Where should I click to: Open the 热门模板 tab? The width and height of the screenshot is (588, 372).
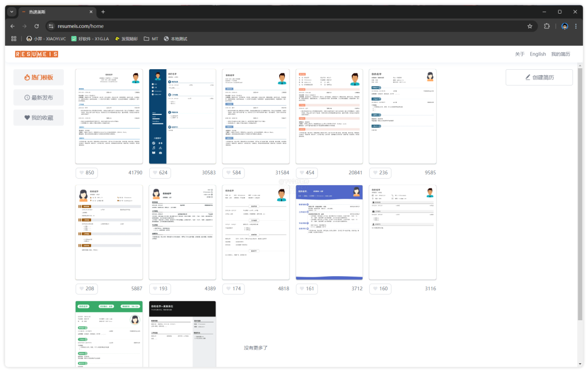click(39, 77)
